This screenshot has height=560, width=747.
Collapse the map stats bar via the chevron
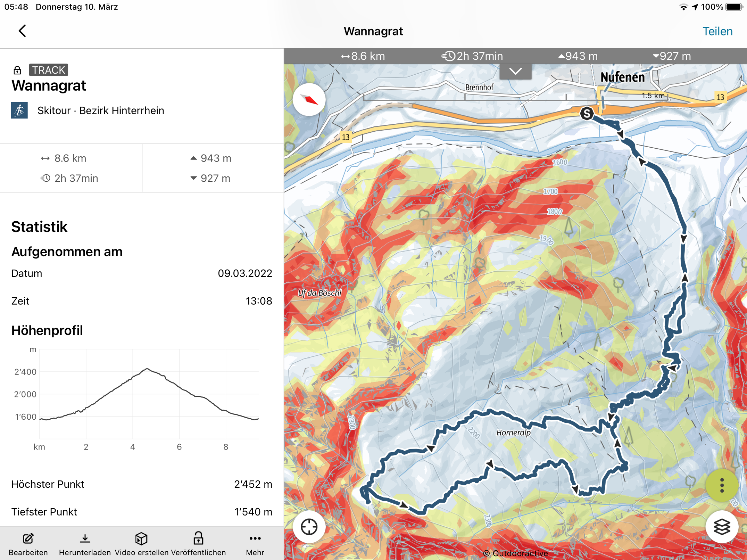(515, 71)
